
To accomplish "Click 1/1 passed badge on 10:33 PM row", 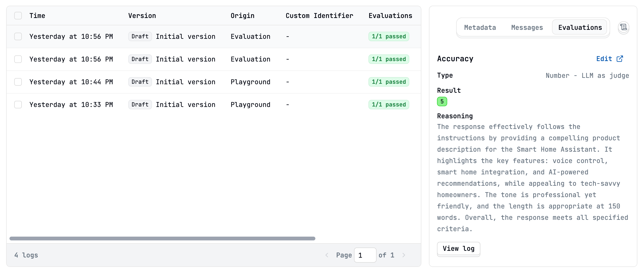I will 389,105.
